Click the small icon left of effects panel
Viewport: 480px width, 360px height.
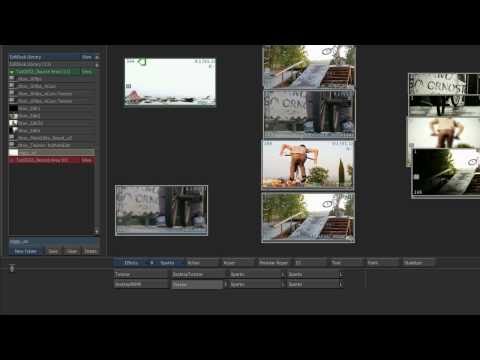coord(12,268)
